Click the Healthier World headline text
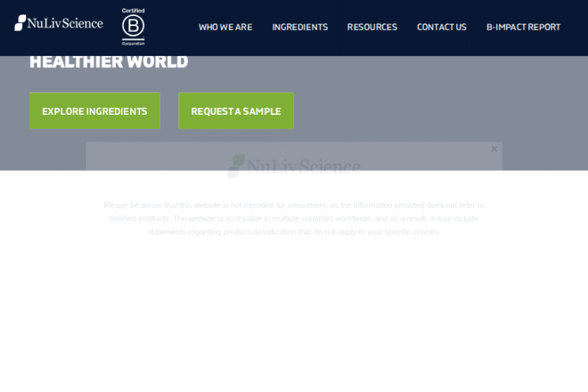The height and width of the screenshot is (392, 588). [x=109, y=62]
